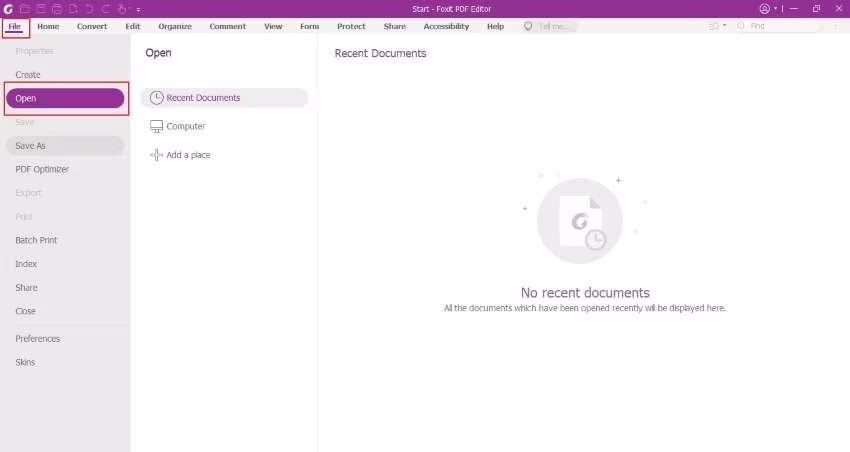Click Share in the left File sidebar
The width and height of the screenshot is (850, 452).
point(27,287)
